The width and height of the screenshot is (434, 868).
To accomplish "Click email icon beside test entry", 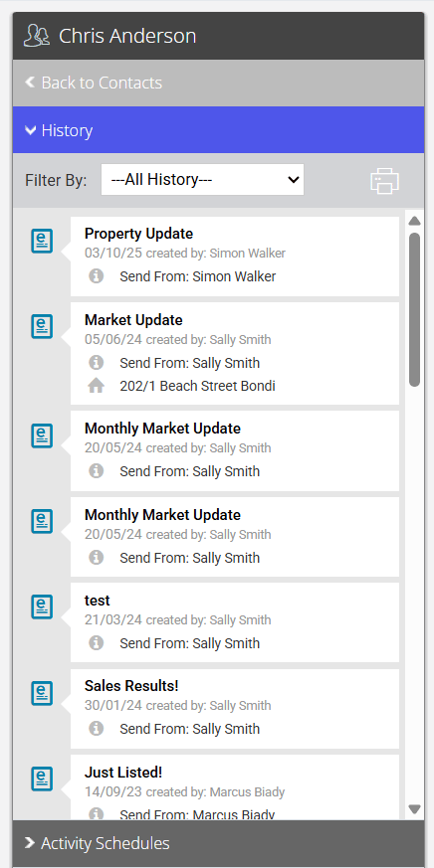I will (x=42, y=608).
